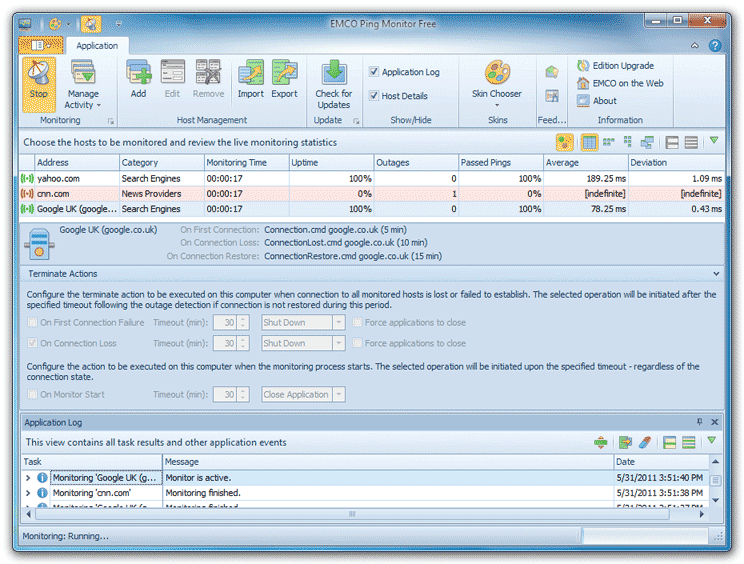
Task: Open the green triangle menu in log toolbar
Action: (x=711, y=441)
